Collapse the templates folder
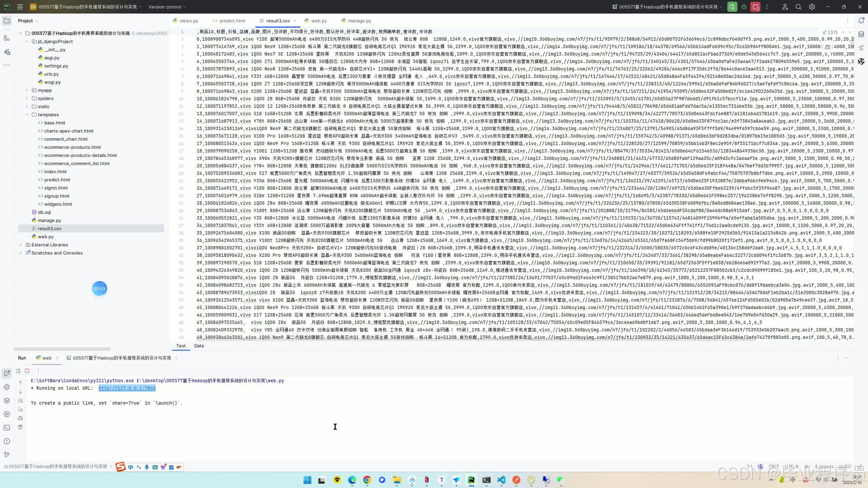The image size is (868, 488). (x=27, y=115)
